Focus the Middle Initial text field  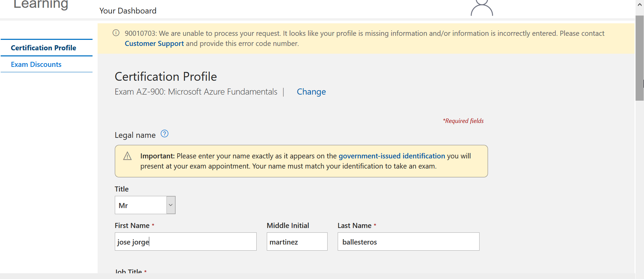(x=297, y=242)
